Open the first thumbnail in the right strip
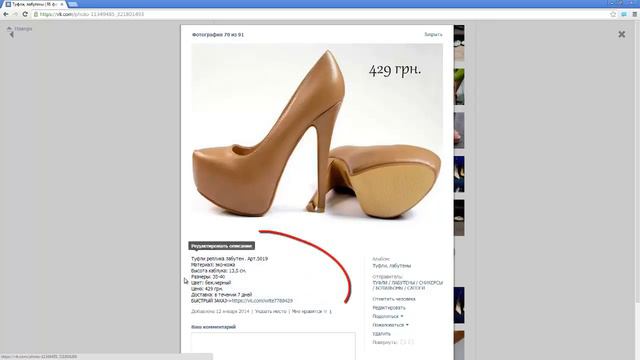640x360 pixels. pos(459,43)
